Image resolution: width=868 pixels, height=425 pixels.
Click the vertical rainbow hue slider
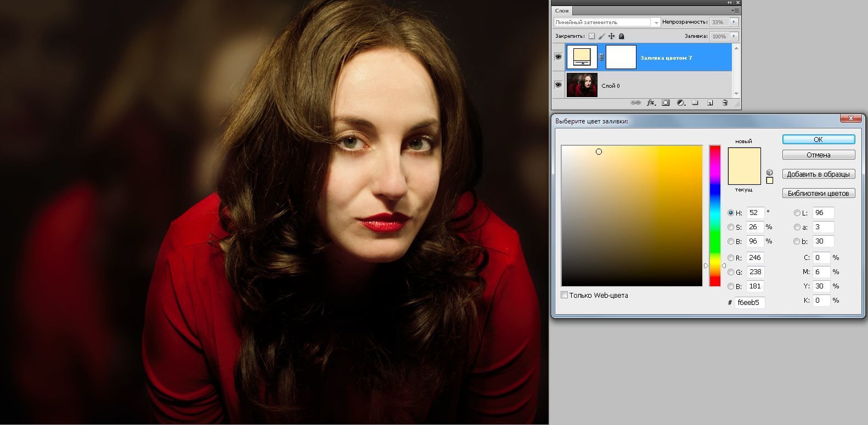[714, 216]
